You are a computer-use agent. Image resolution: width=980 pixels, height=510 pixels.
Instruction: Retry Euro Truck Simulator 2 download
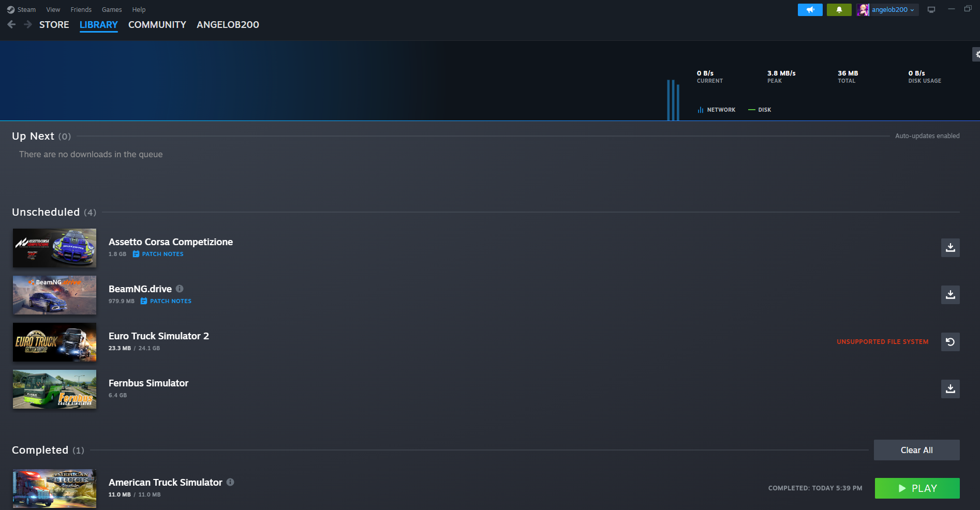(x=951, y=342)
